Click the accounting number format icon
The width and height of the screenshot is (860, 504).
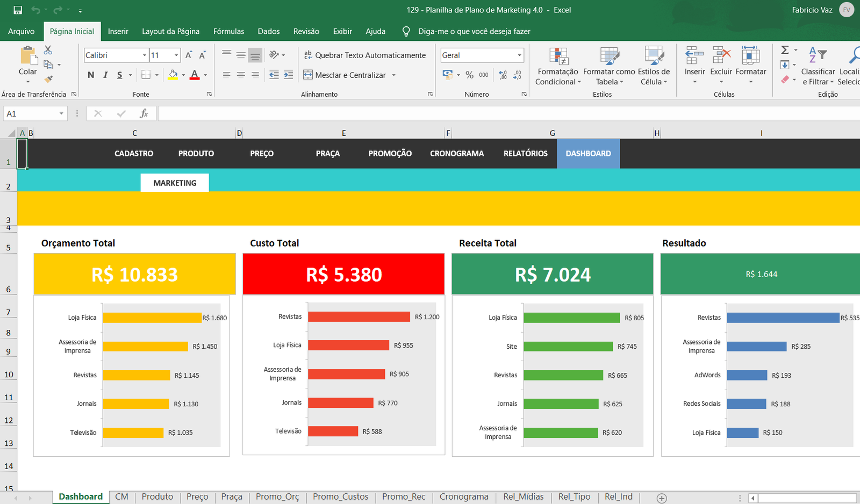tap(447, 75)
